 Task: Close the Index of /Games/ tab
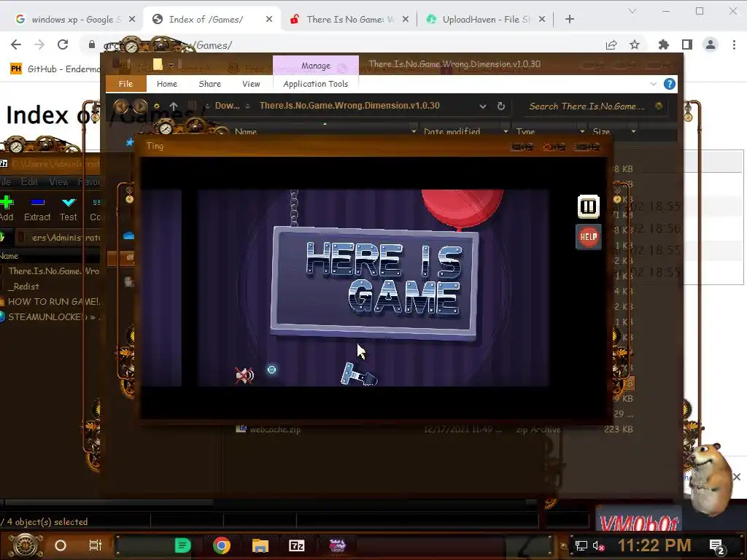(x=269, y=19)
